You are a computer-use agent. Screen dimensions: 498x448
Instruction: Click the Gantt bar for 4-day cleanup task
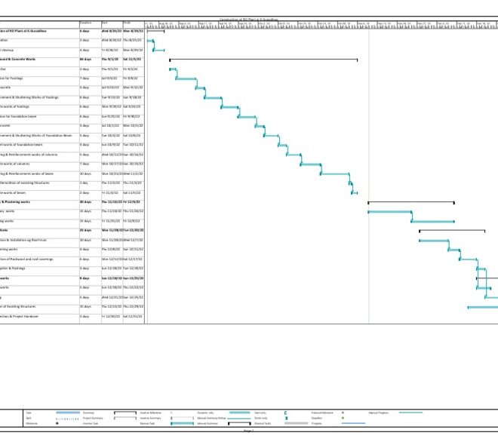159,50
